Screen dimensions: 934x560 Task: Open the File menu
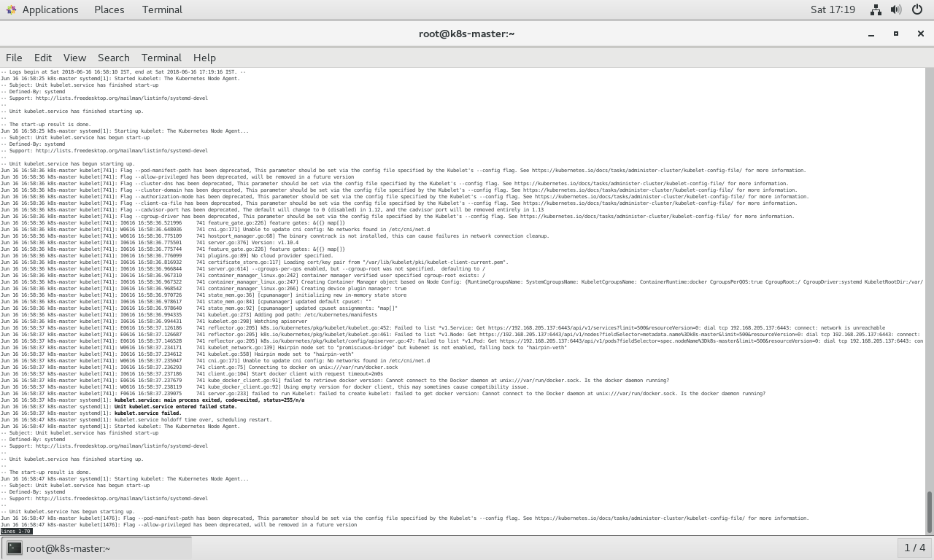click(x=14, y=58)
